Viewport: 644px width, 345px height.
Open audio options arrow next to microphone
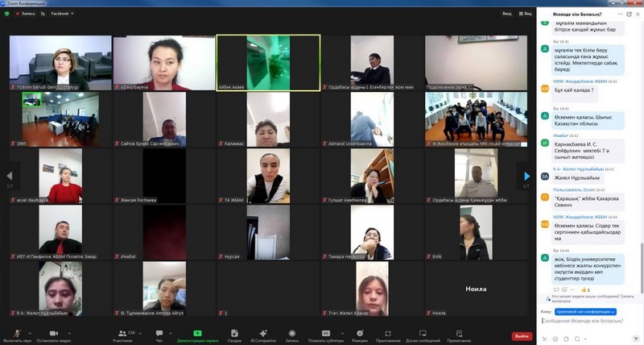(29, 333)
